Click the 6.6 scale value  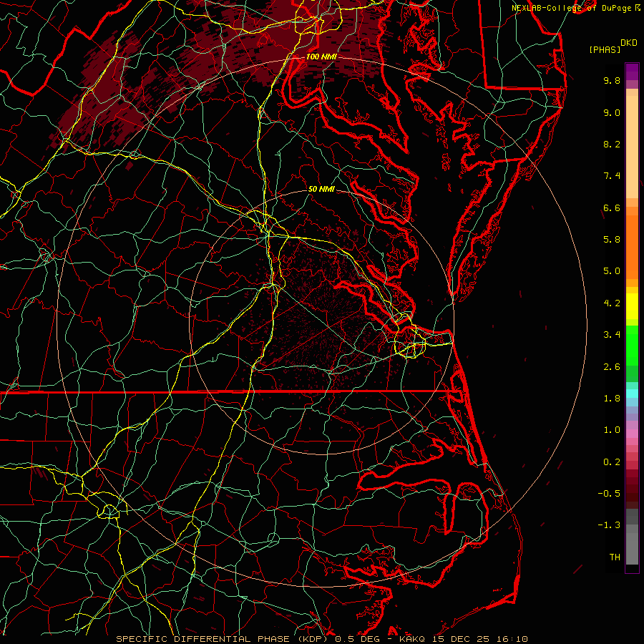click(x=612, y=208)
